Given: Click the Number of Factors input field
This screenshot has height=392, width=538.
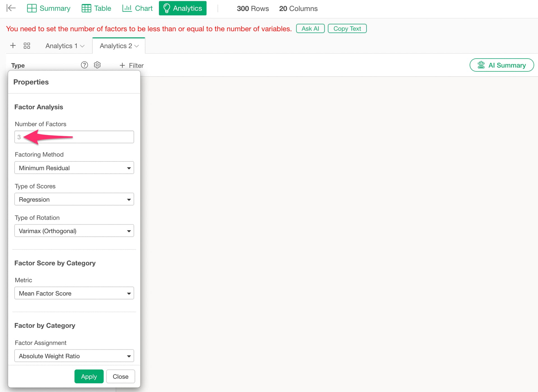Looking at the screenshot, I should click(x=74, y=137).
